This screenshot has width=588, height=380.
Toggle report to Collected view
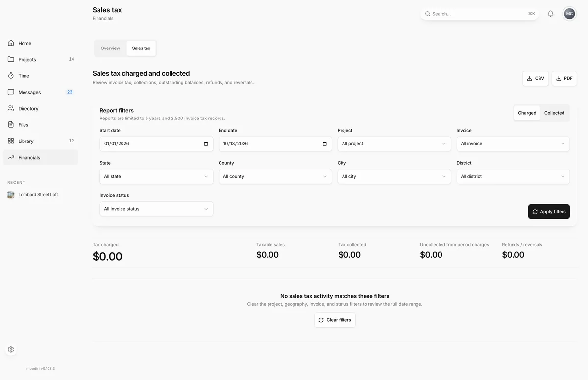pyautogui.click(x=554, y=113)
